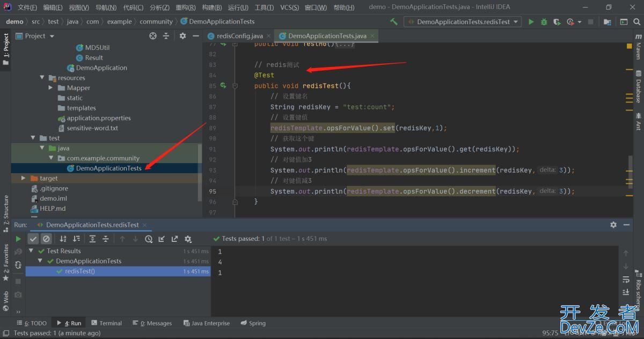Collapse the Test Results node
644x339 pixels.
pos(31,251)
